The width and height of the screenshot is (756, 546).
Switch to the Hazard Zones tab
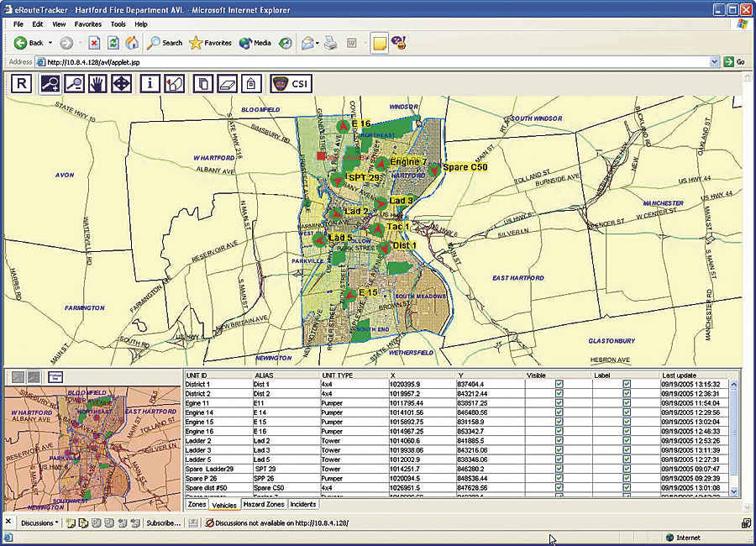pyautogui.click(x=264, y=505)
